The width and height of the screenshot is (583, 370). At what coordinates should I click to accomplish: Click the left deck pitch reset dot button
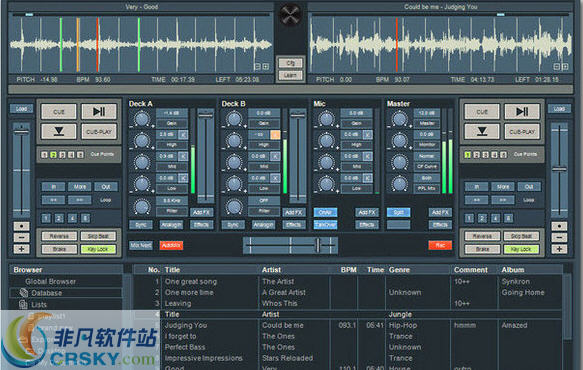tap(21, 226)
